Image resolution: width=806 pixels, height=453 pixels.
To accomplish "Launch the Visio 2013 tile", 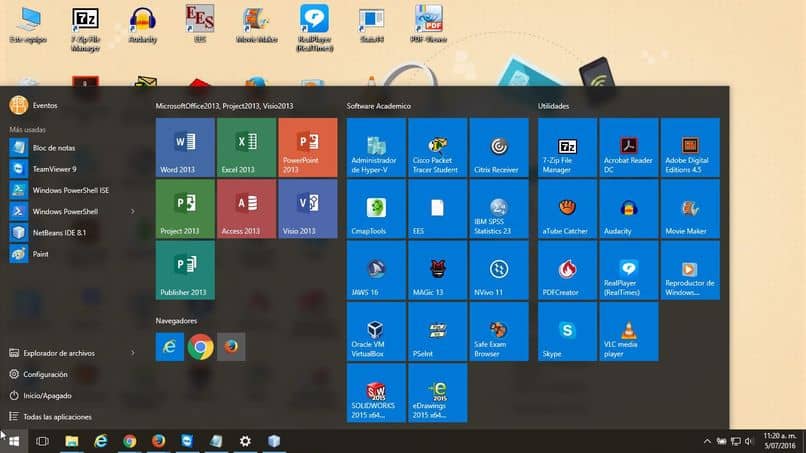I will 307,209.
